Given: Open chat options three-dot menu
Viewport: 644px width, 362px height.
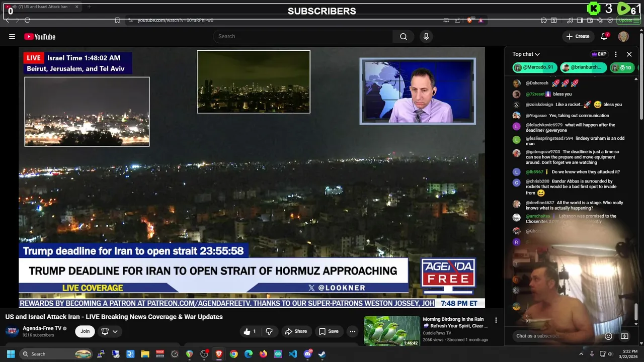Looking at the screenshot, I should 616,54.
